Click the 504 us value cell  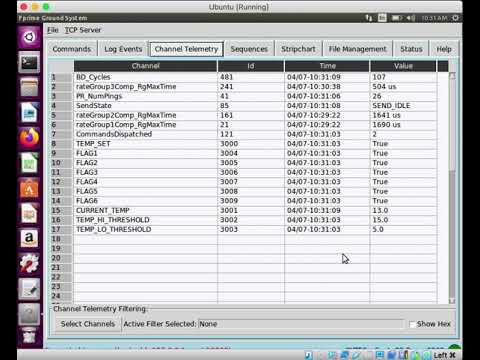click(x=403, y=87)
